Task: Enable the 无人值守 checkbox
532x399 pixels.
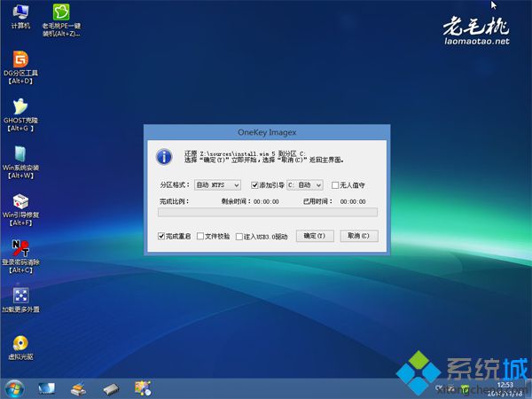Action: click(x=335, y=185)
